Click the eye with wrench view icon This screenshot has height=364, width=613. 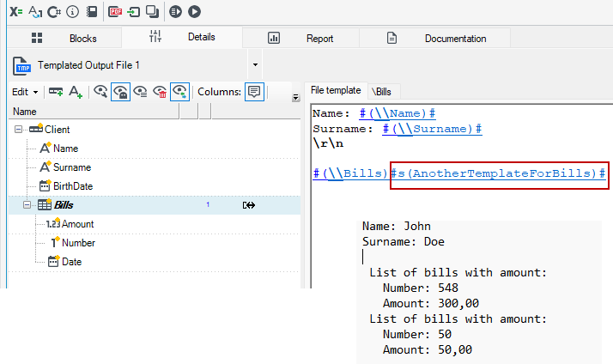pos(100,92)
